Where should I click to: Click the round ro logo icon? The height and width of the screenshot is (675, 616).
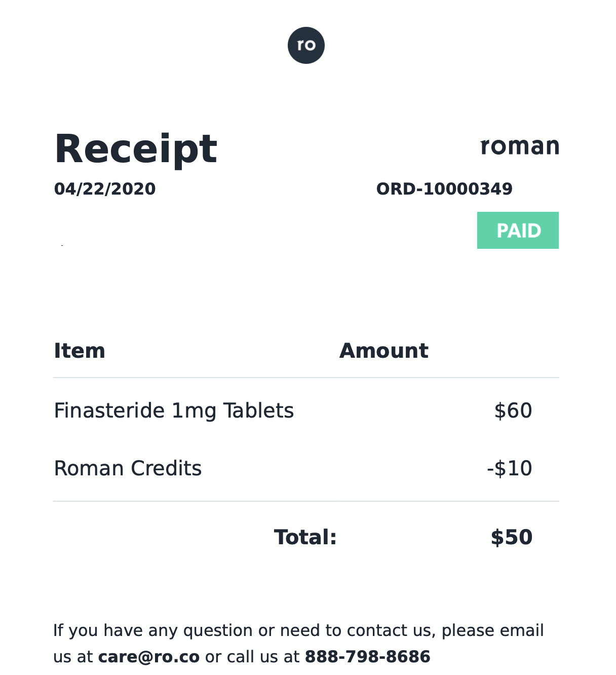coord(306,45)
